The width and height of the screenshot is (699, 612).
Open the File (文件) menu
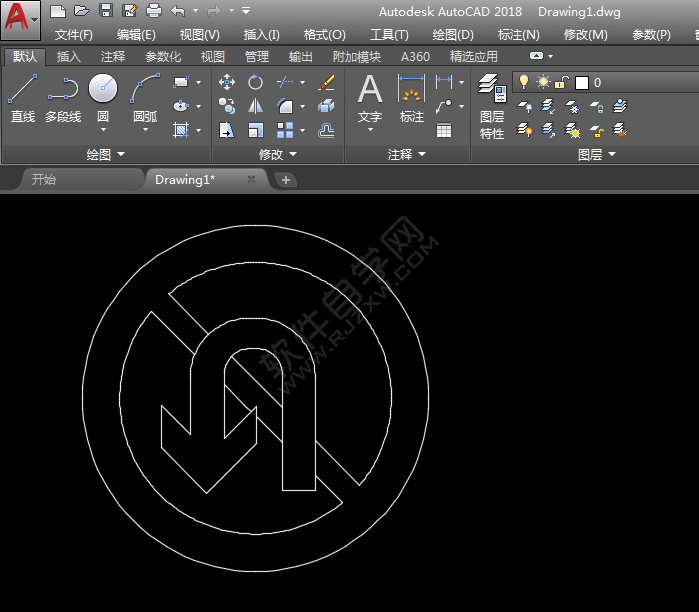(x=74, y=34)
